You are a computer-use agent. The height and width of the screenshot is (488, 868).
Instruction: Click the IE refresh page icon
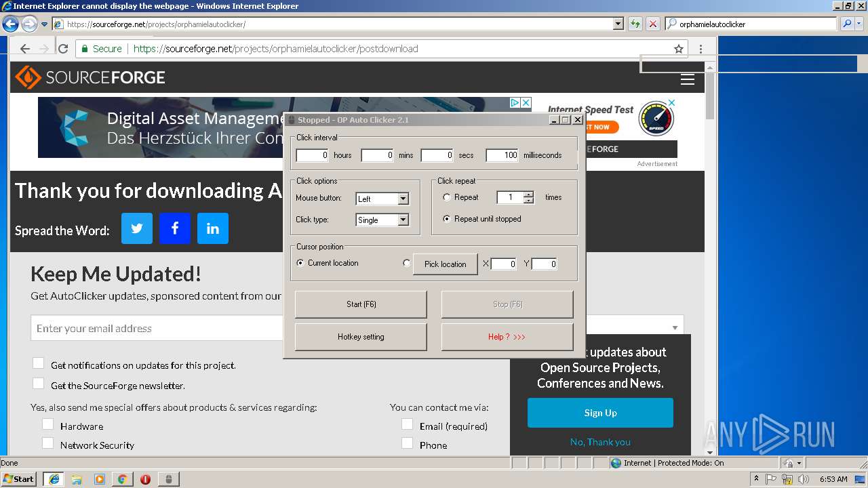(635, 24)
